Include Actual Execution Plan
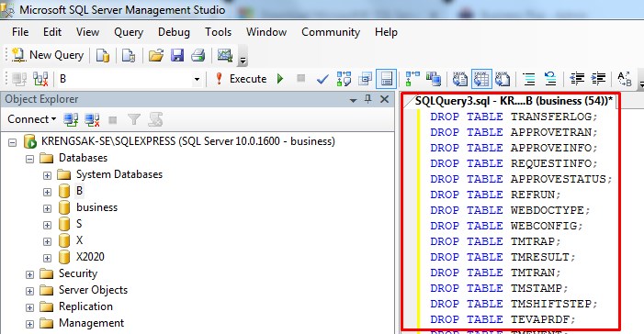644x334 pixels. point(412,79)
